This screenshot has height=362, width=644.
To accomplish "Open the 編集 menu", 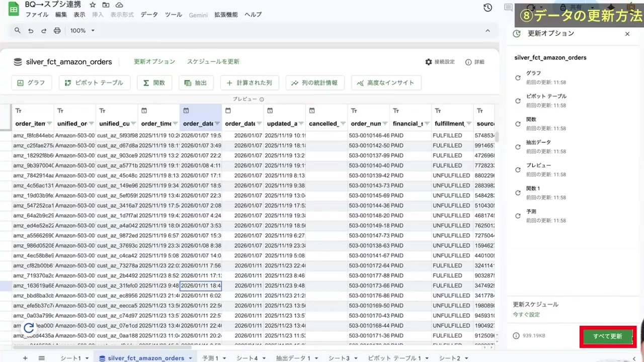I will pos(61,15).
